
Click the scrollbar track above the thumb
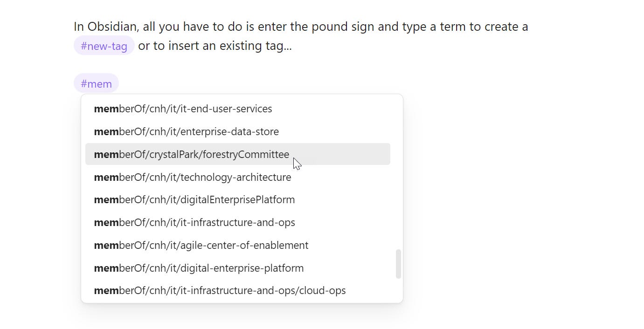point(398,172)
